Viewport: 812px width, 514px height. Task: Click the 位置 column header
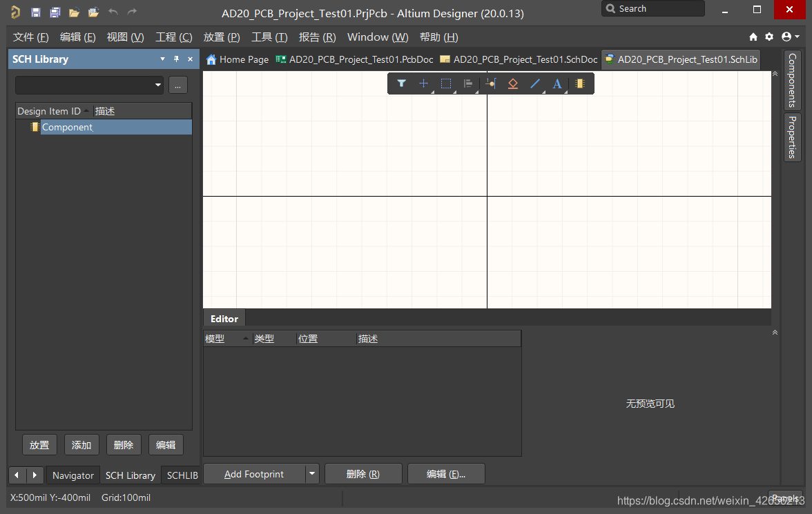326,339
